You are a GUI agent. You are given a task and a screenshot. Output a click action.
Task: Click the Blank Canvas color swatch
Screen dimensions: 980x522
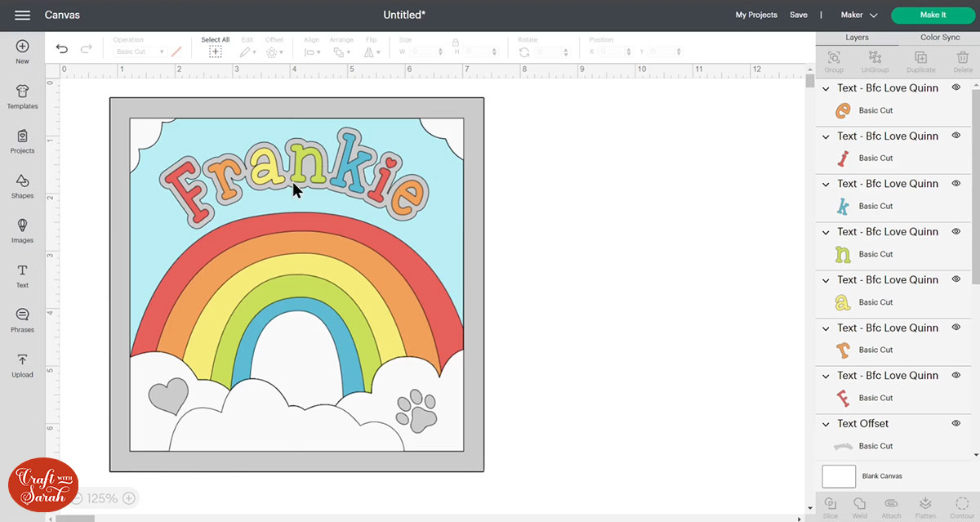click(x=839, y=476)
